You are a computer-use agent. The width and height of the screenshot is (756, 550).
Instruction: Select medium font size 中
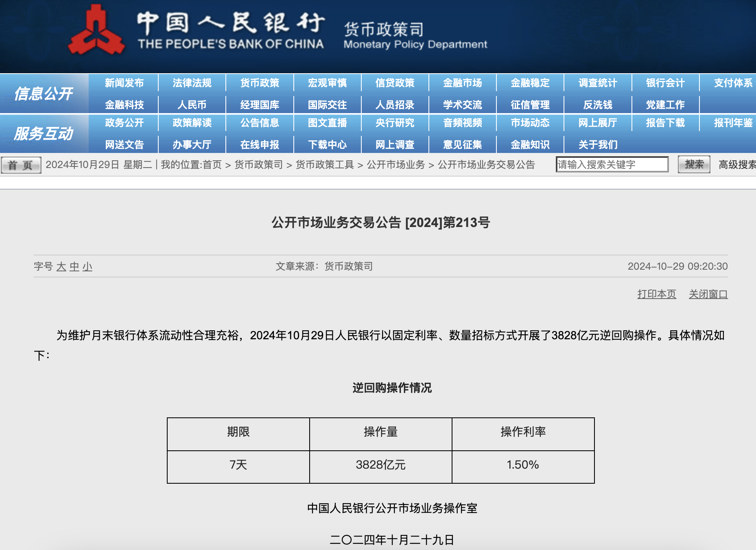(74, 267)
